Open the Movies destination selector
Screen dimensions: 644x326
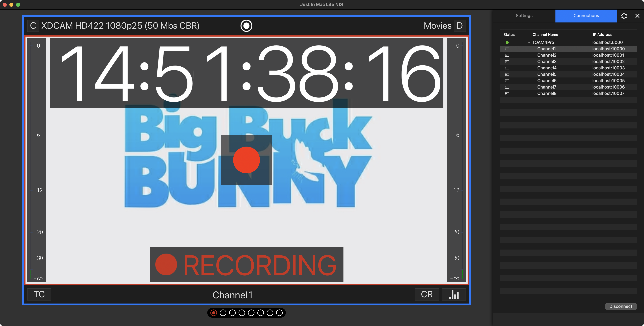[438, 26]
